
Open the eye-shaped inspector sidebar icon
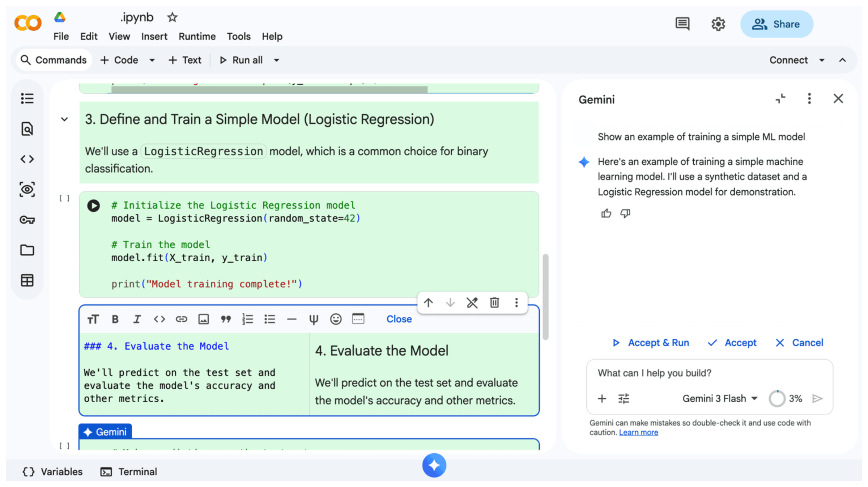click(x=27, y=189)
